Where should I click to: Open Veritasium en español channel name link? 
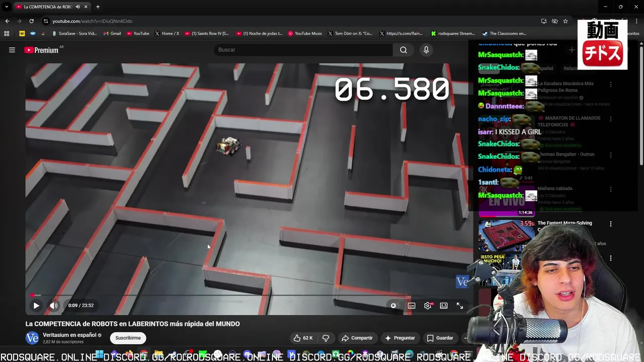click(69, 335)
